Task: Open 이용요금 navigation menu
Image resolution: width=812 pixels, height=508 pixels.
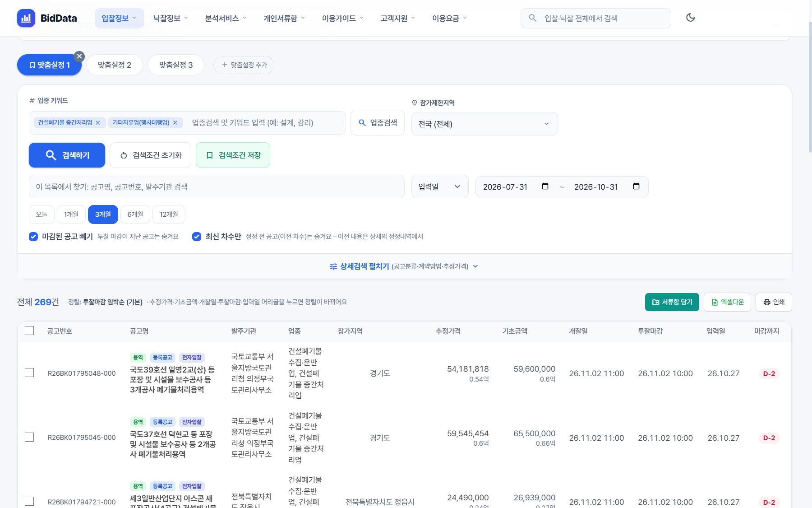Action: pyautogui.click(x=449, y=18)
